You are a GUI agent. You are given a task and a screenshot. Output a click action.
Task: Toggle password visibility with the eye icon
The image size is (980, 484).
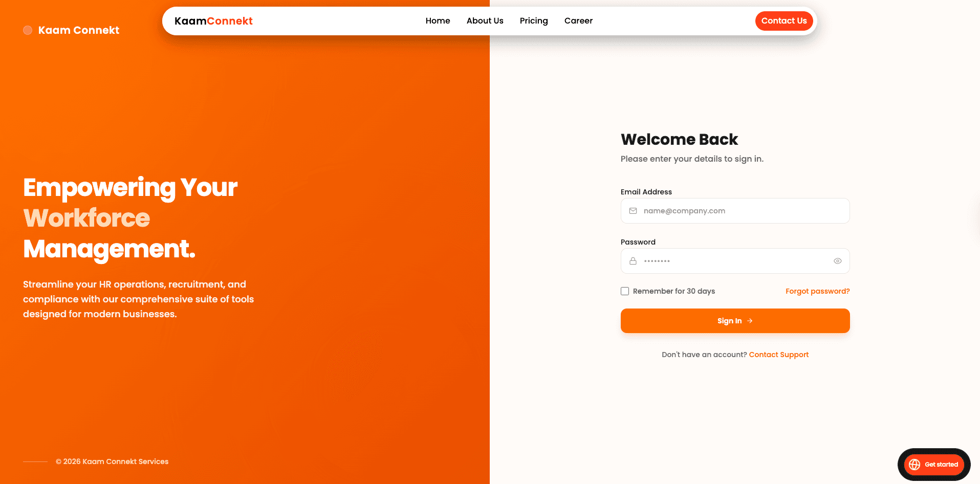pyautogui.click(x=838, y=261)
